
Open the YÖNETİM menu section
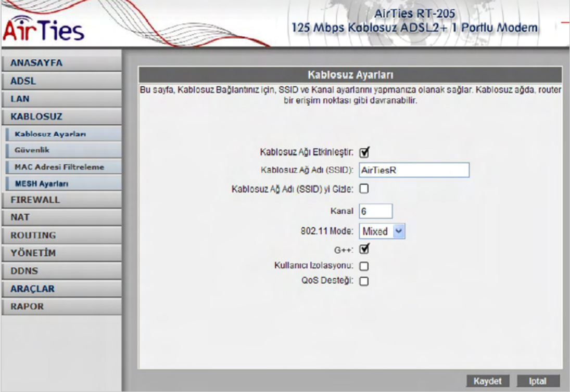(60, 253)
